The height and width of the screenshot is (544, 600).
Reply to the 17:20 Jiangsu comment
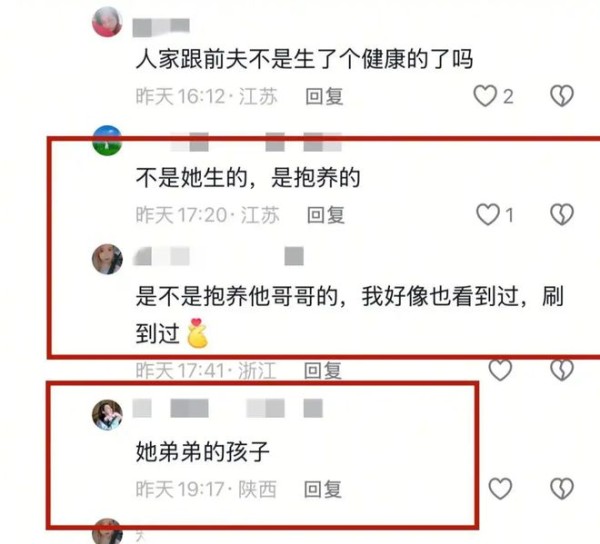pyautogui.click(x=326, y=215)
